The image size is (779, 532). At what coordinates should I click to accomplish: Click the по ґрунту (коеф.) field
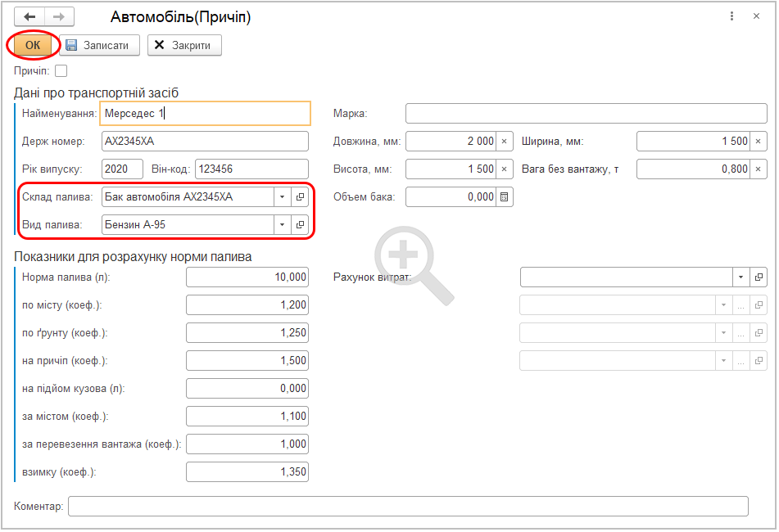coord(247,333)
